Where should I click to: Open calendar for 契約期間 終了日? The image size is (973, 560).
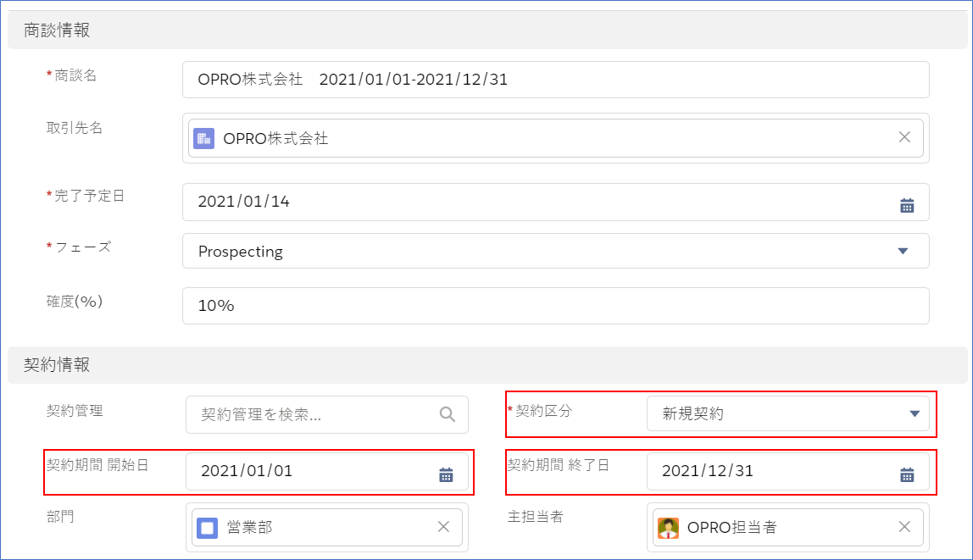click(906, 474)
